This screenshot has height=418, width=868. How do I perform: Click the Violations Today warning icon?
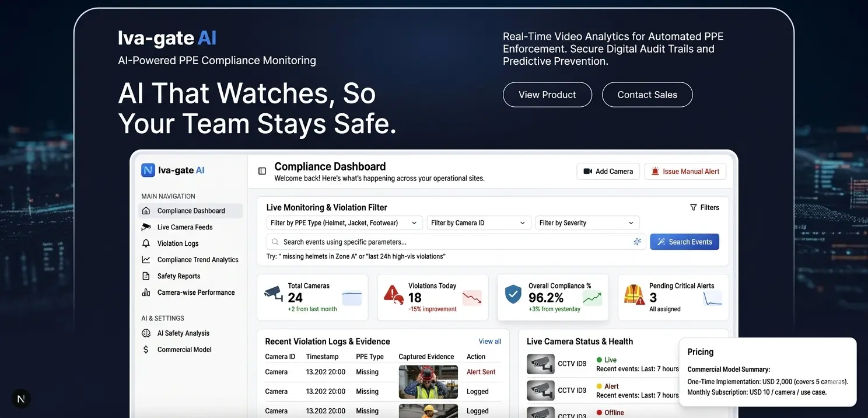click(x=394, y=295)
